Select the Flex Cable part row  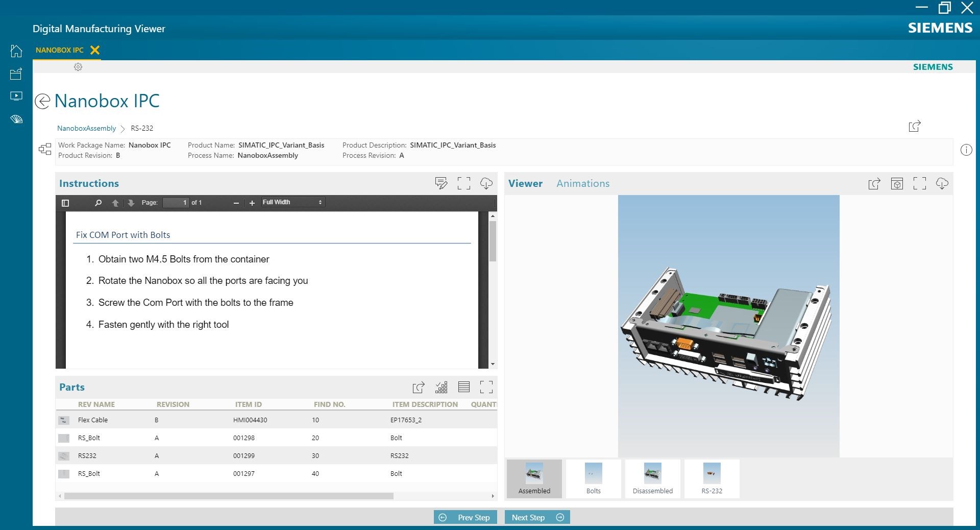coord(276,420)
